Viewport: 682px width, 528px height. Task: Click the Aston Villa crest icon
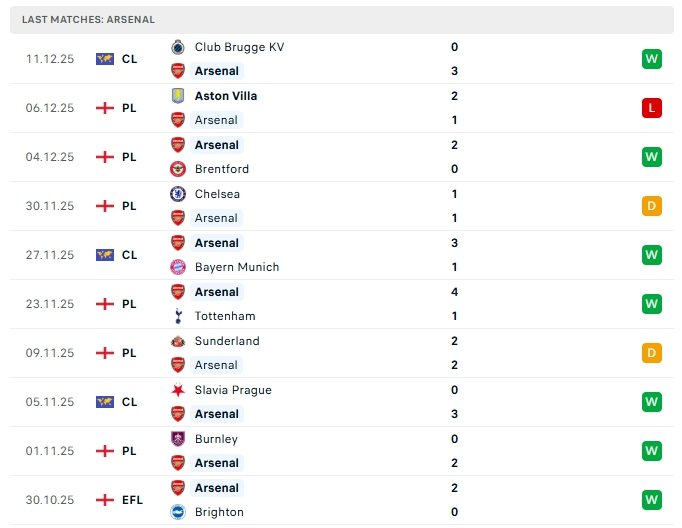pyautogui.click(x=178, y=96)
